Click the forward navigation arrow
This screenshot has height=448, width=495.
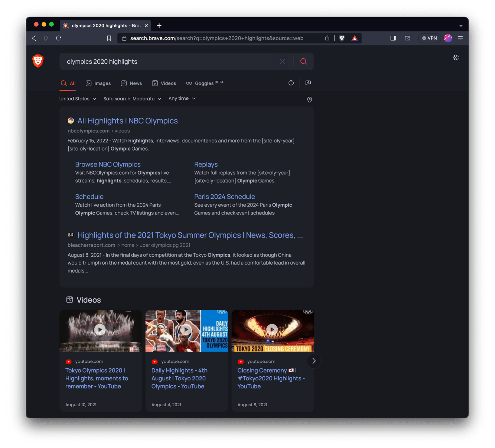46,38
